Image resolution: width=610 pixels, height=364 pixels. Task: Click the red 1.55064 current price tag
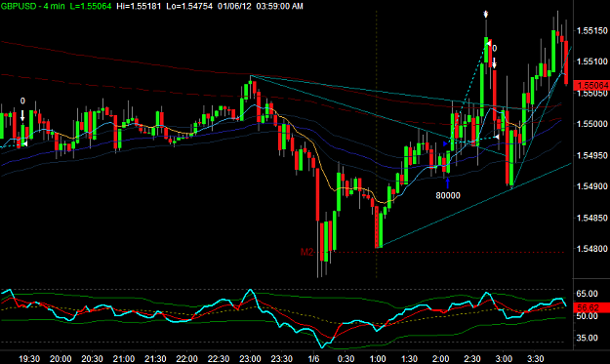[x=592, y=86]
